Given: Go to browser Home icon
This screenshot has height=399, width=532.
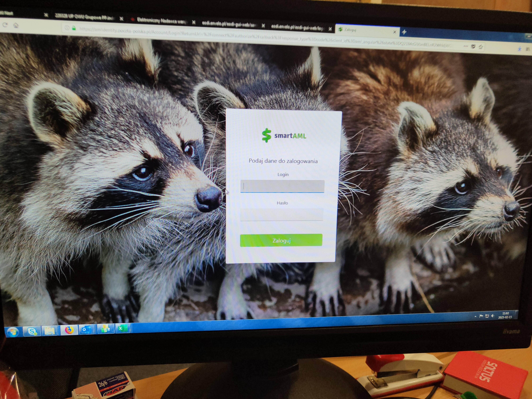Looking at the screenshot, I should 16,25.
